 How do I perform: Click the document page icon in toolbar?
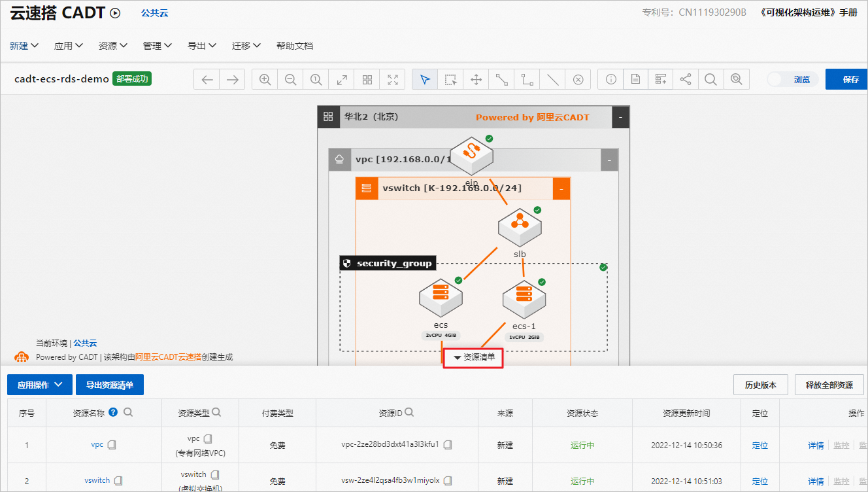pyautogui.click(x=636, y=80)
